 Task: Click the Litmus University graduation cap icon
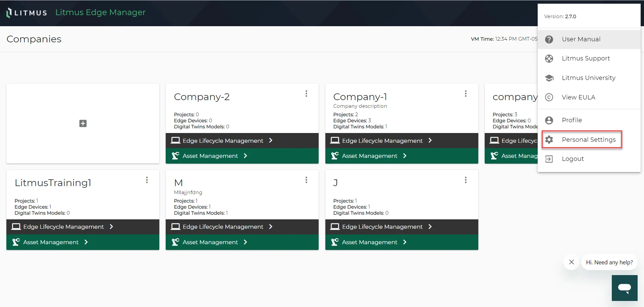(x=549, y=78)
